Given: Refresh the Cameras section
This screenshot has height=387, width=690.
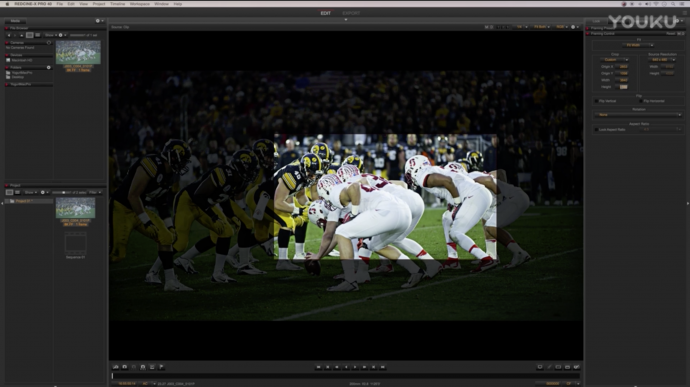Looking at the screenshot, I should [x=49, y=43].
